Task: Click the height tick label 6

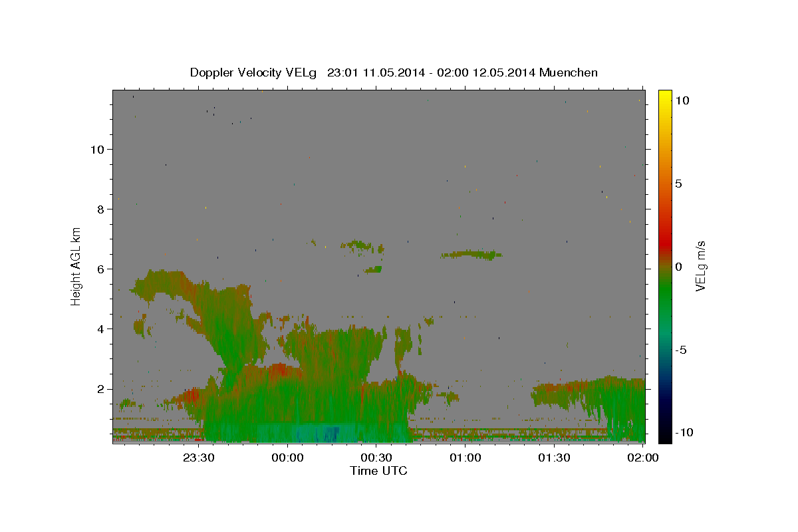Action: [101, 269]
